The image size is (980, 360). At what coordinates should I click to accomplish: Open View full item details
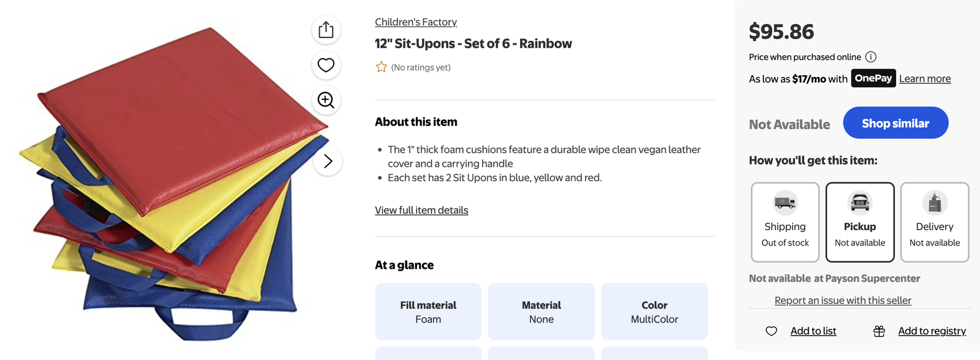point(421,210)
